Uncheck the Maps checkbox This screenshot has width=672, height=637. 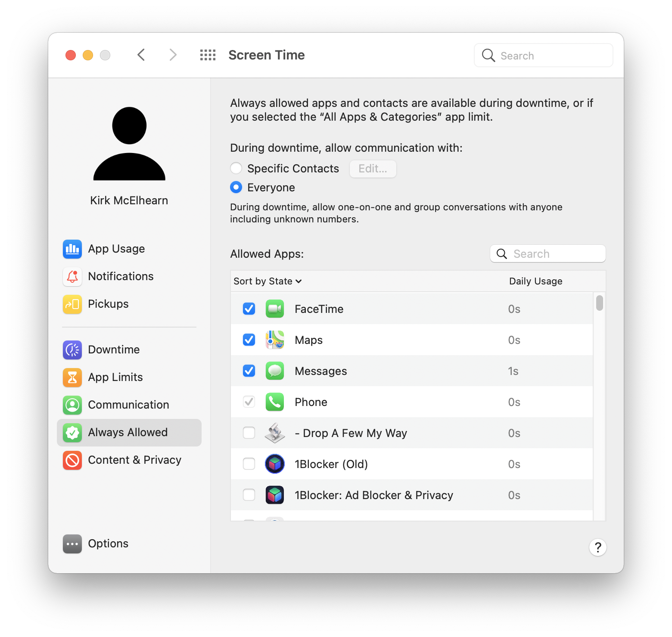(x=249, y=340)
